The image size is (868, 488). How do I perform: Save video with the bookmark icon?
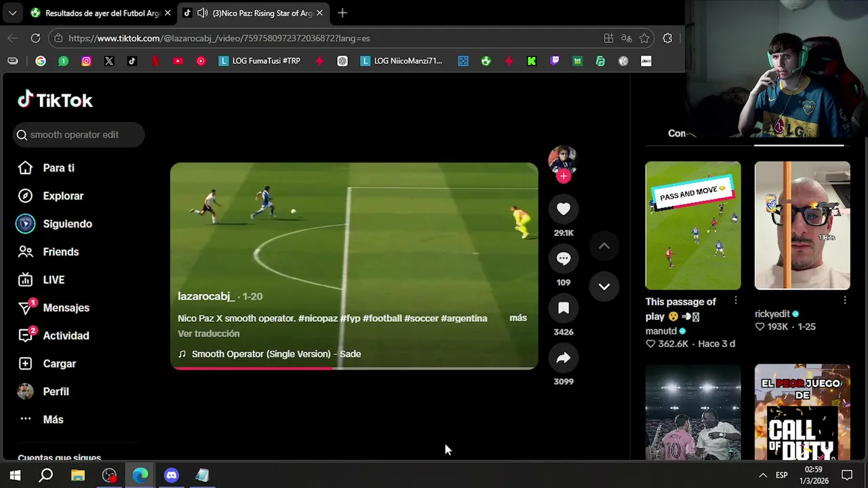pos(564,308)
